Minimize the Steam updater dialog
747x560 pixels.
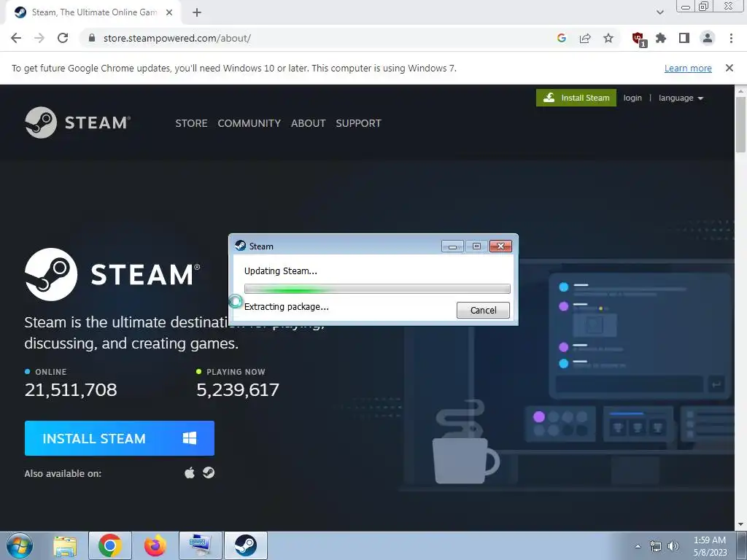pos(452,246)
